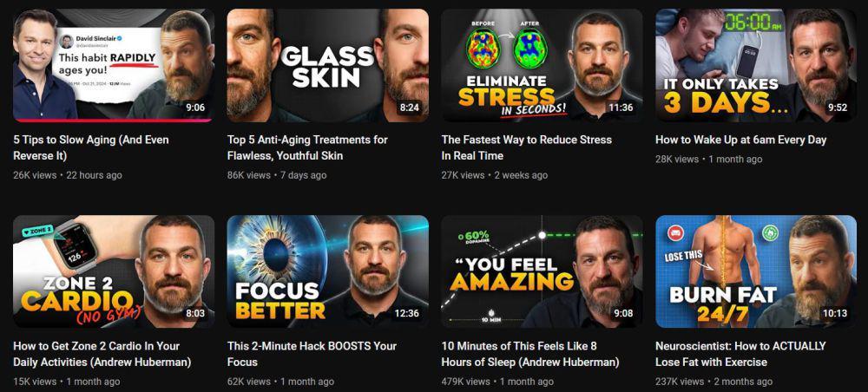Click 'How to Get Zone 2 Cardio' title
Viewport: 868px width, 392px height.
tap(102, 354)
